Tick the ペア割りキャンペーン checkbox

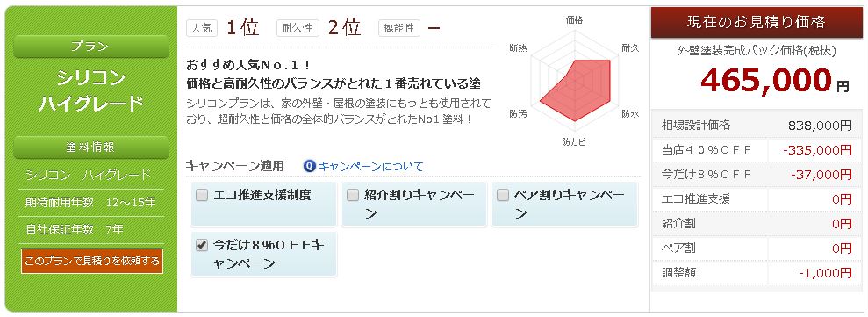(503, 195)
